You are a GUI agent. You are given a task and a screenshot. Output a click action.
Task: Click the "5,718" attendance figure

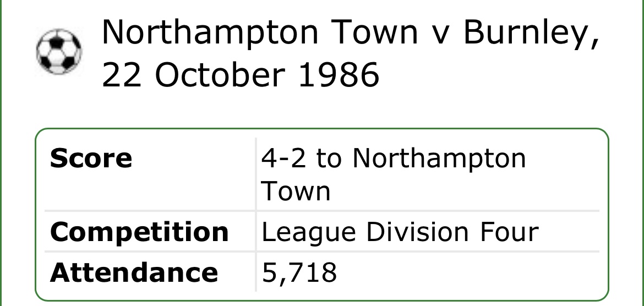coord(299,272)
